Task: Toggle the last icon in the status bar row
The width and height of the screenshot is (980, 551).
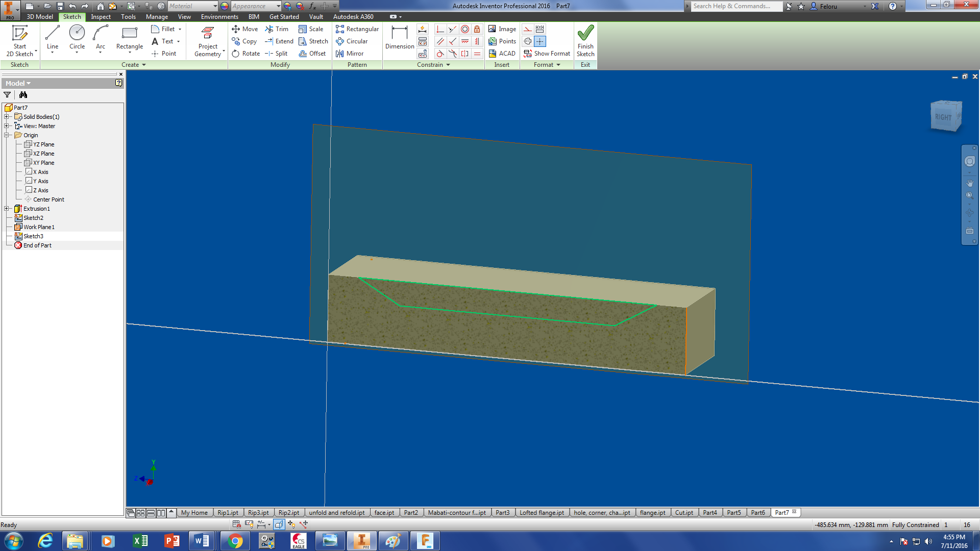Action: [x=304, y=524]
